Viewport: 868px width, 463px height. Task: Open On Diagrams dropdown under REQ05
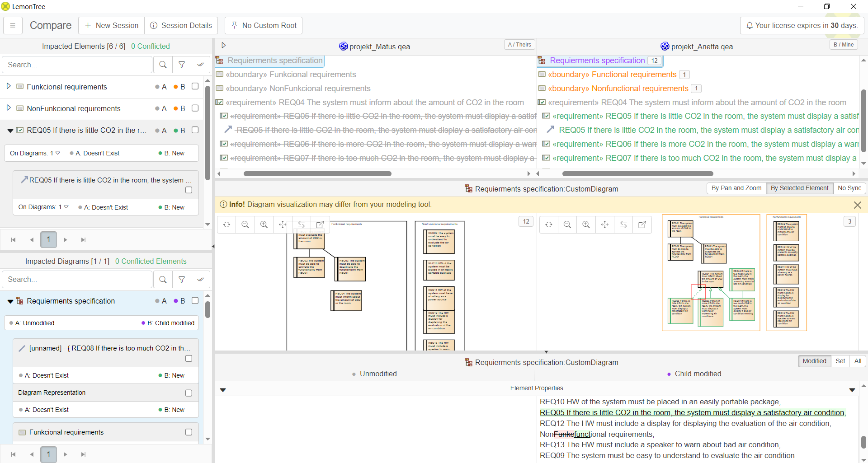(35, 153)
